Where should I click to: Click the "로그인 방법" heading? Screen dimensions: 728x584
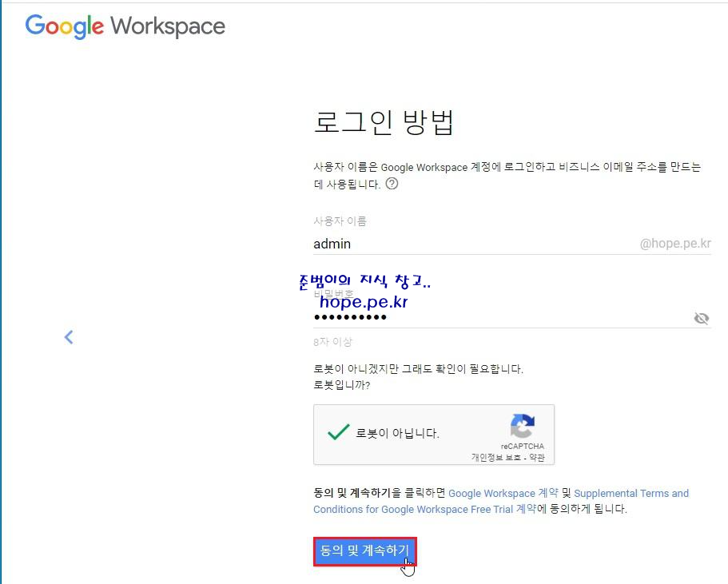click(x=384, y=122)
